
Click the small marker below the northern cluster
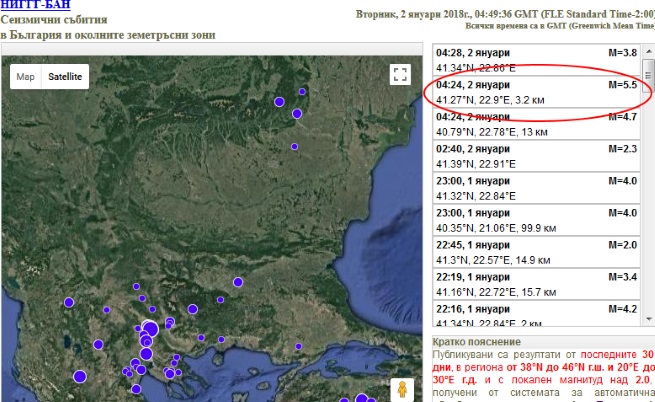[x=294, y=147]
